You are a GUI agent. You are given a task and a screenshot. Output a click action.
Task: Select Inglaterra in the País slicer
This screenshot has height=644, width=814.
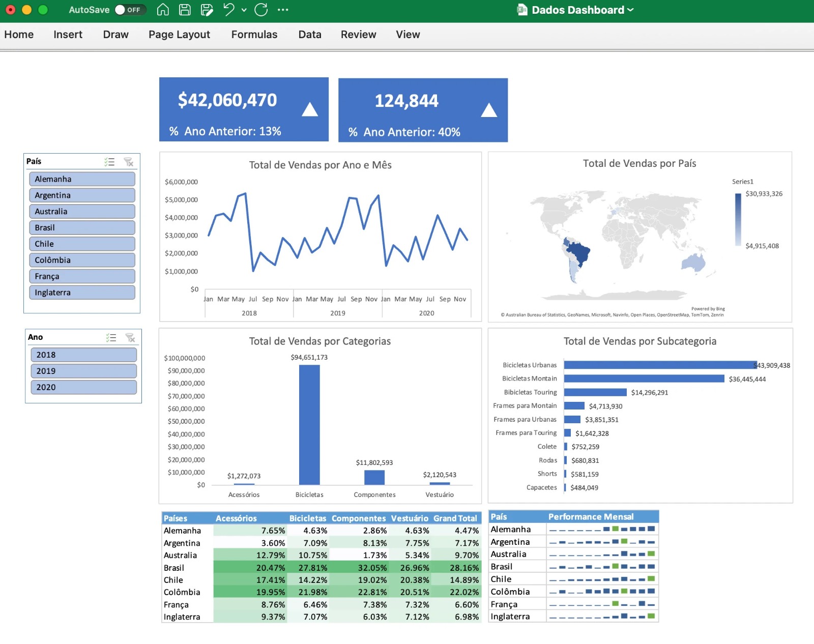coord(82,292)
